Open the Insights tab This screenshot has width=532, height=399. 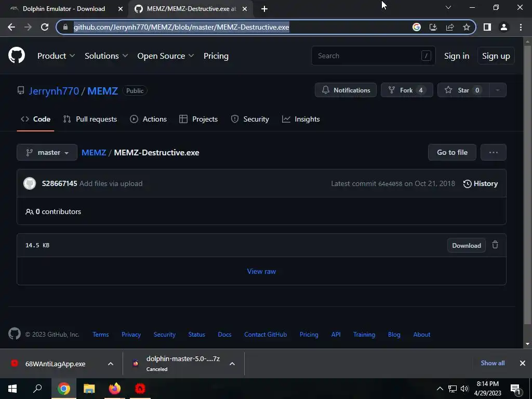pos(301,119)
